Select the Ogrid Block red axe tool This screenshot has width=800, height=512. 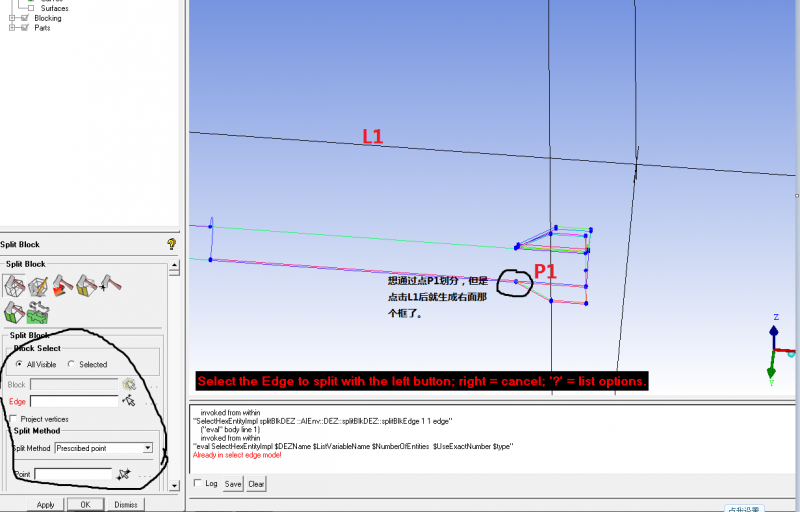click(x=62, y=286)
